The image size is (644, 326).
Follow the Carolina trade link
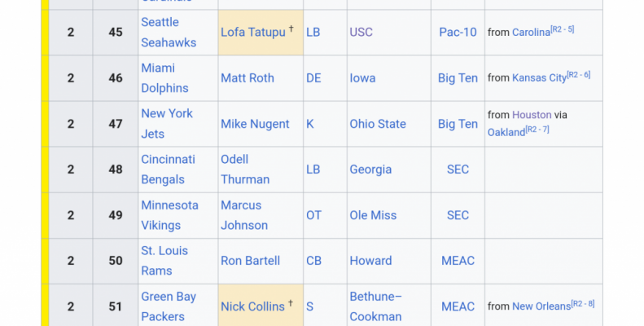pos(531,33)
